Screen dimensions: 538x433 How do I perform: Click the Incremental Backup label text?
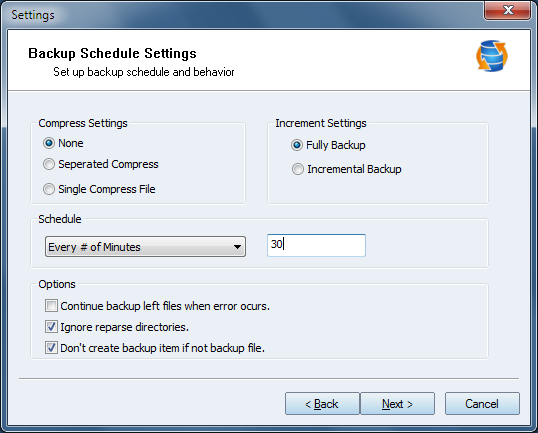click(354, 169)
